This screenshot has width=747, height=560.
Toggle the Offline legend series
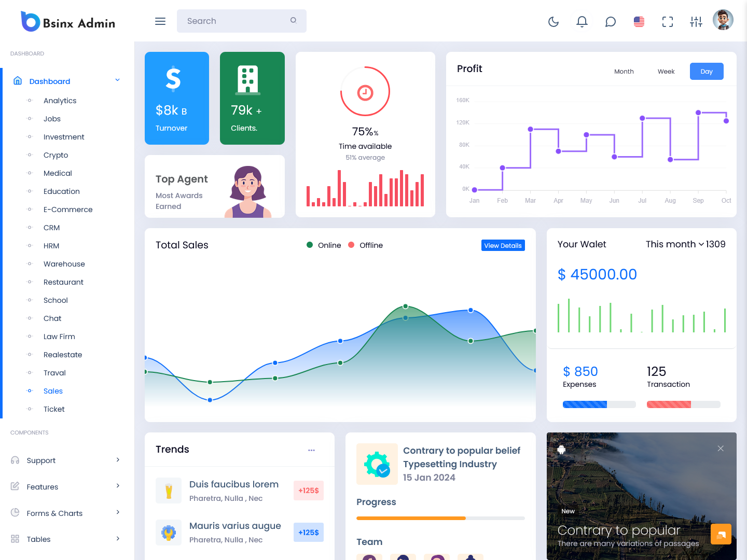pyautogui.click(x=365, y=245)
